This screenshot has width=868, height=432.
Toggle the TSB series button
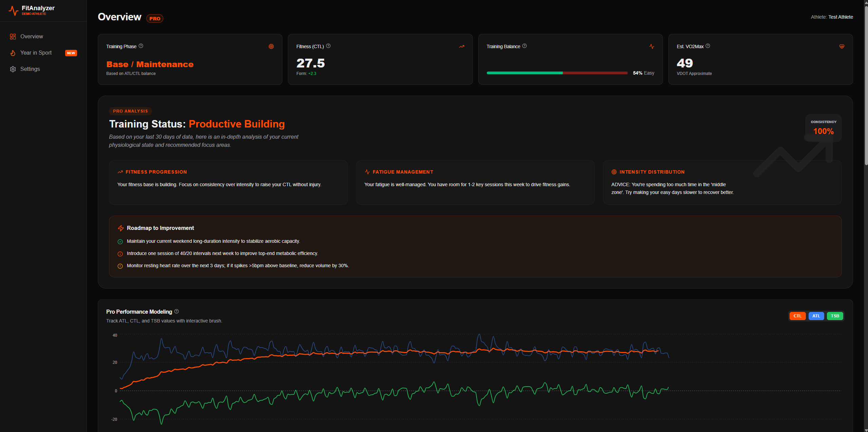(835, 316)
